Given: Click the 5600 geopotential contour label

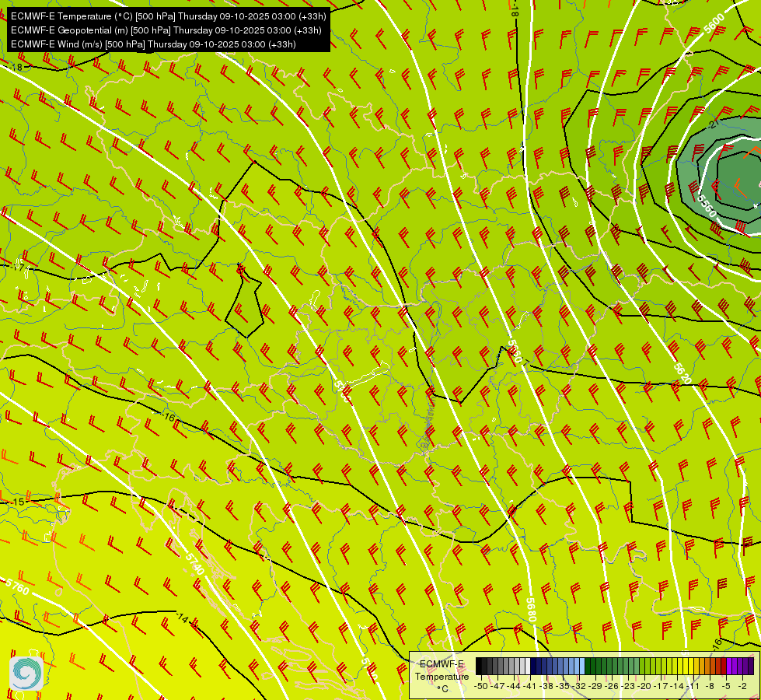Looking at the screenshot, I should pos(714,23).
